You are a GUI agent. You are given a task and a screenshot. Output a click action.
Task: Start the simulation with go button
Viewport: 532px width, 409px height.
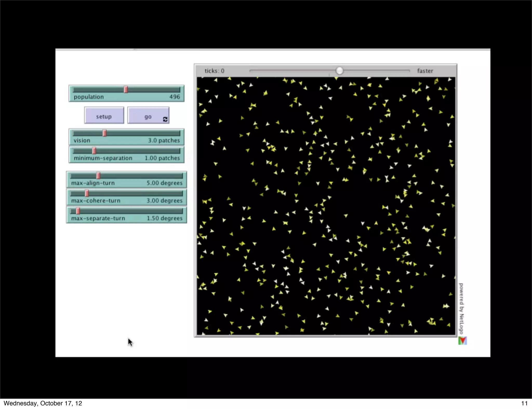(x=148, y=116)
